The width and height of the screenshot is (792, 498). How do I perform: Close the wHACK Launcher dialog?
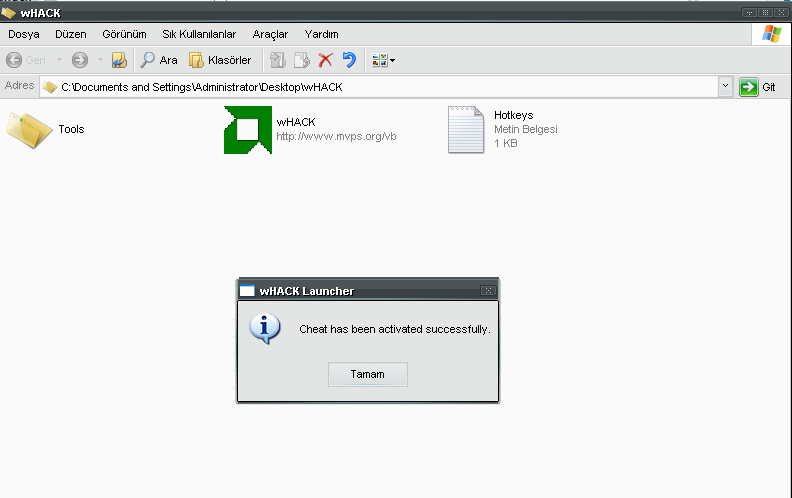[x=488, y=290]
